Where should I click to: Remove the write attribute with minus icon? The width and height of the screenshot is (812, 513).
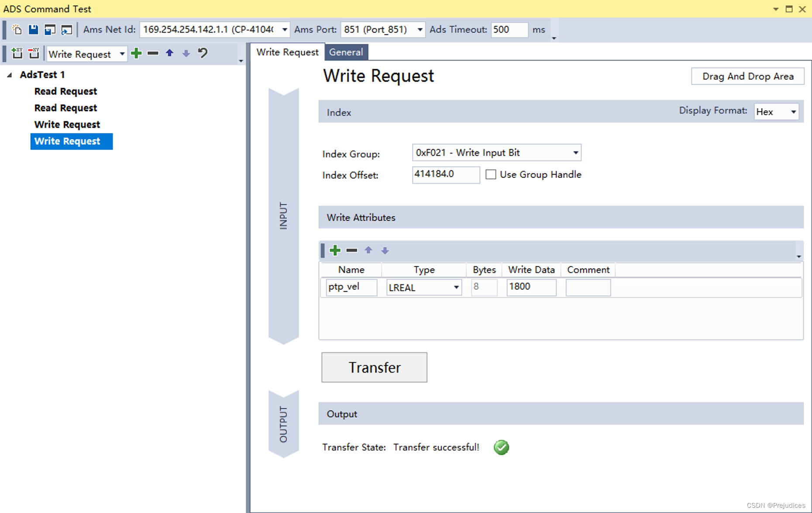[351, 250]
